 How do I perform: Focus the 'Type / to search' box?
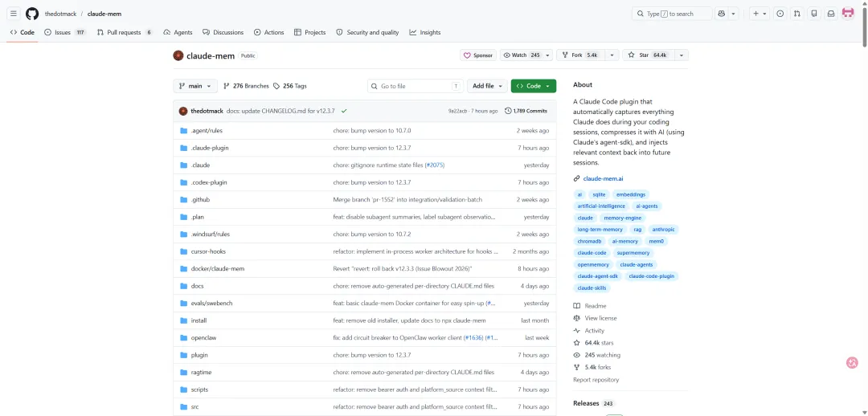[x=672, y=14]
